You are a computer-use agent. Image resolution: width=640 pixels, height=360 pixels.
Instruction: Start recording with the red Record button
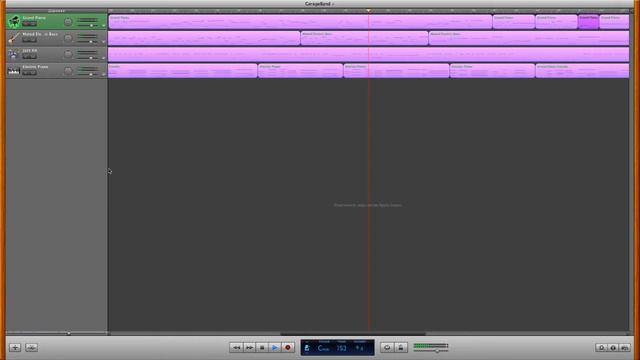[x=288, y=347]
